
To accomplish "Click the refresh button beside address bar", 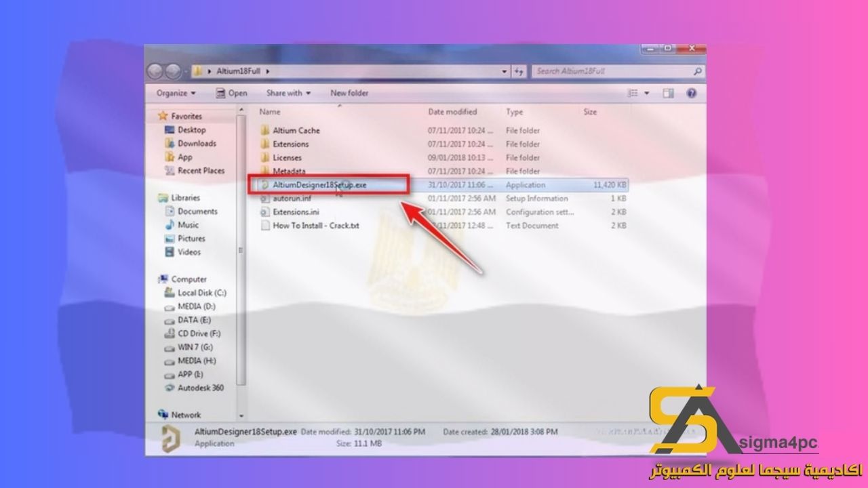I will [519, 71].
